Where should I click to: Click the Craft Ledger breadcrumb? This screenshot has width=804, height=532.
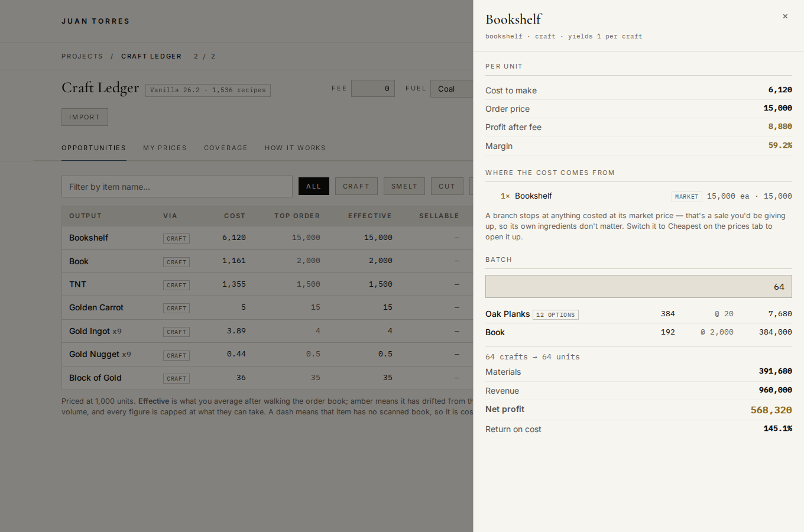pos(151,56)
